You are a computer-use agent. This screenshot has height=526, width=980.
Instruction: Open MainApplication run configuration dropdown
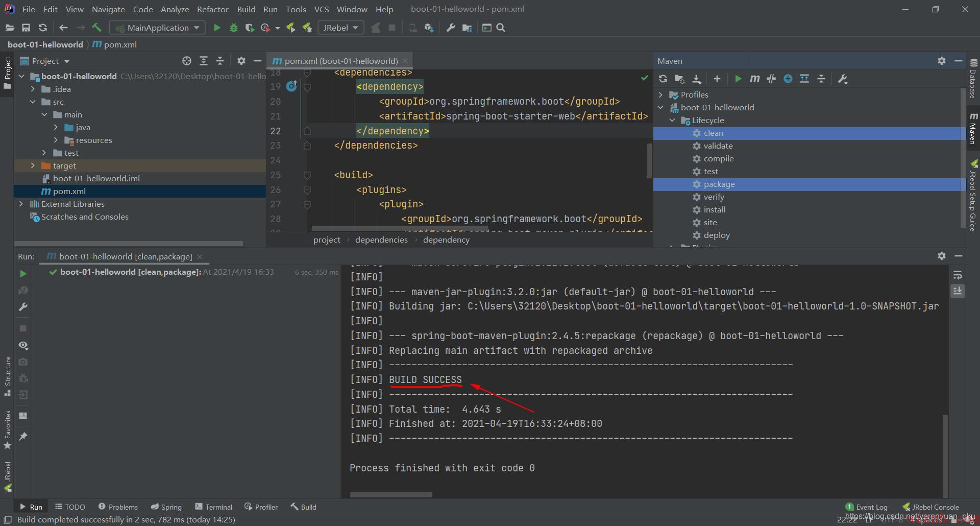157,28
